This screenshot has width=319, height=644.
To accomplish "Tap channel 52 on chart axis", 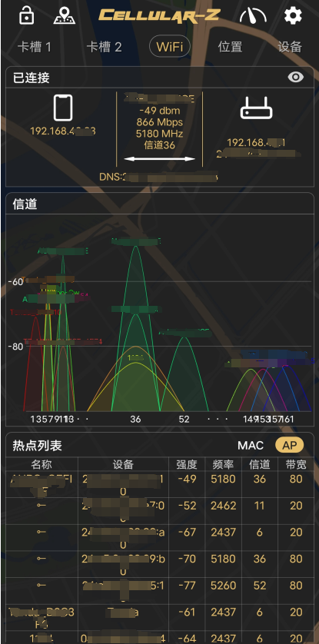I will [184, 419].
